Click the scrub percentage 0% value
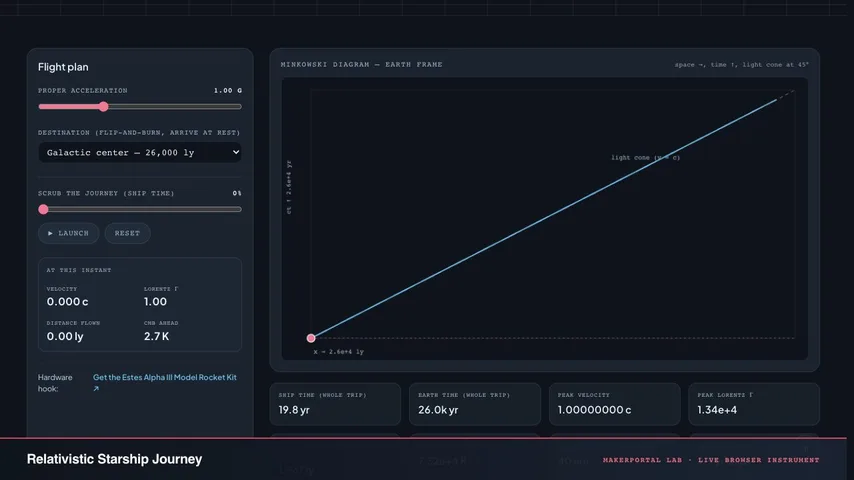 [237, 193]
